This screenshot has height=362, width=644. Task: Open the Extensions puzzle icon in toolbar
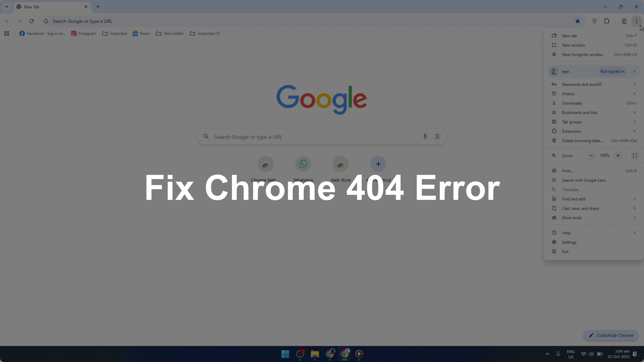coord(607,21)
